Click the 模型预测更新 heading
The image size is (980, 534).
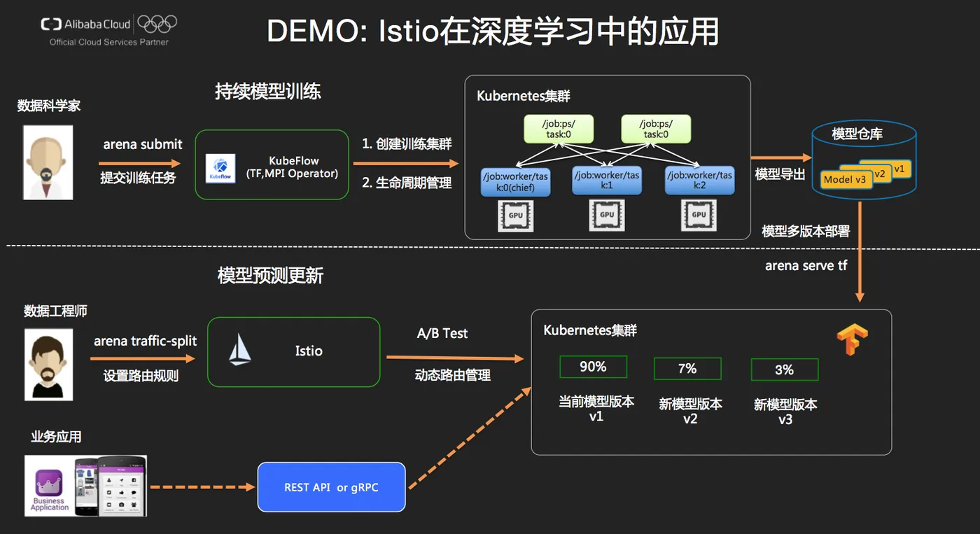tap(270, 275)
